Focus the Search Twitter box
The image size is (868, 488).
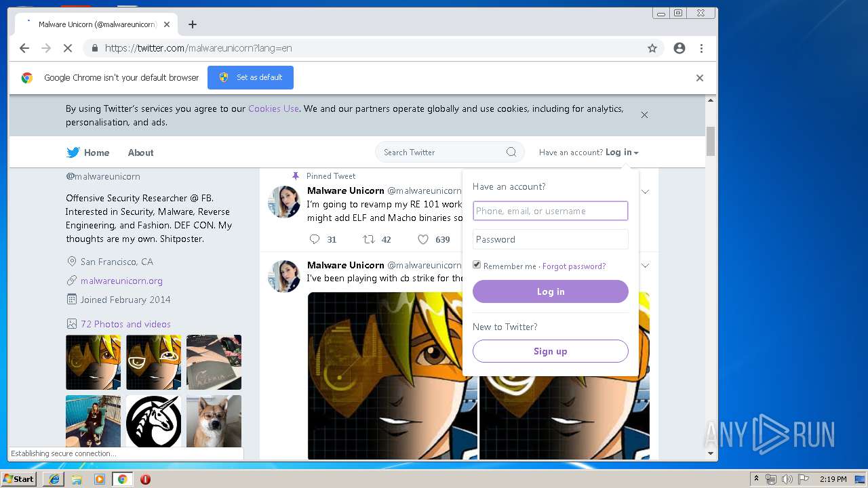(x=450, y=152)
